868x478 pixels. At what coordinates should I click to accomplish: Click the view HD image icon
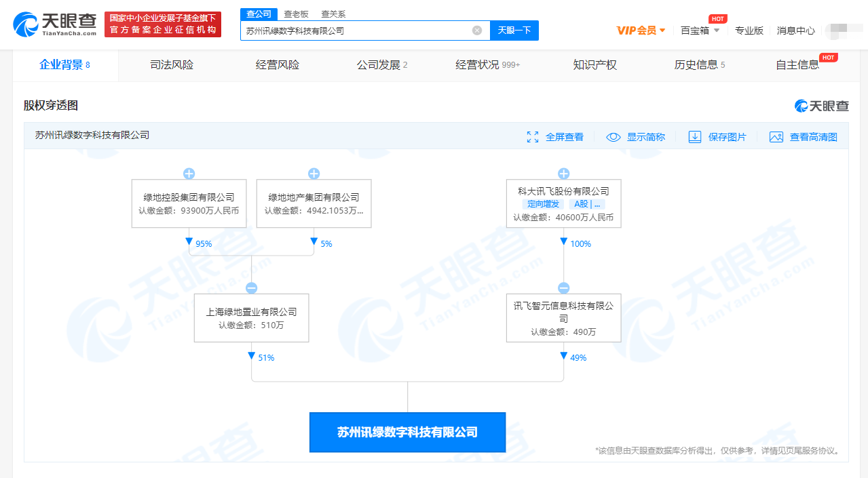tap(776, 137)
